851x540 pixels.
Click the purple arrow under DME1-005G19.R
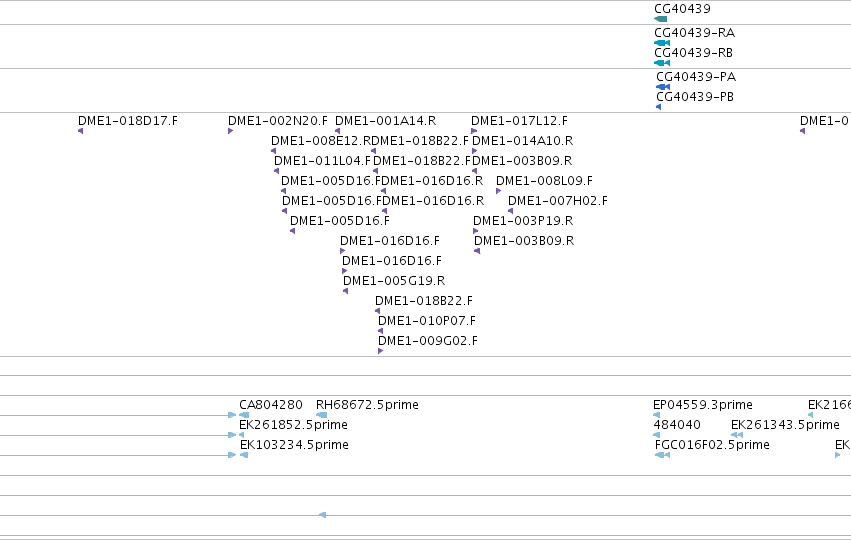(x=345, y=291)
